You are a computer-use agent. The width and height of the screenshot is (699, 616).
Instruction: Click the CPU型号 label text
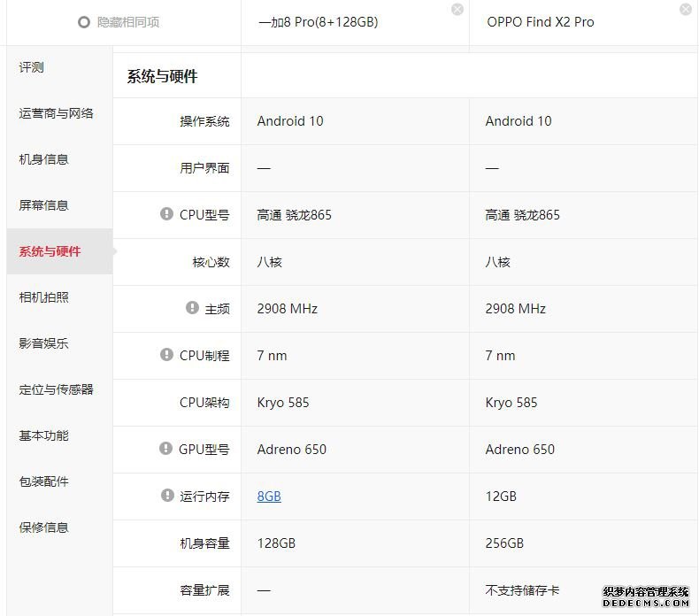204,215
